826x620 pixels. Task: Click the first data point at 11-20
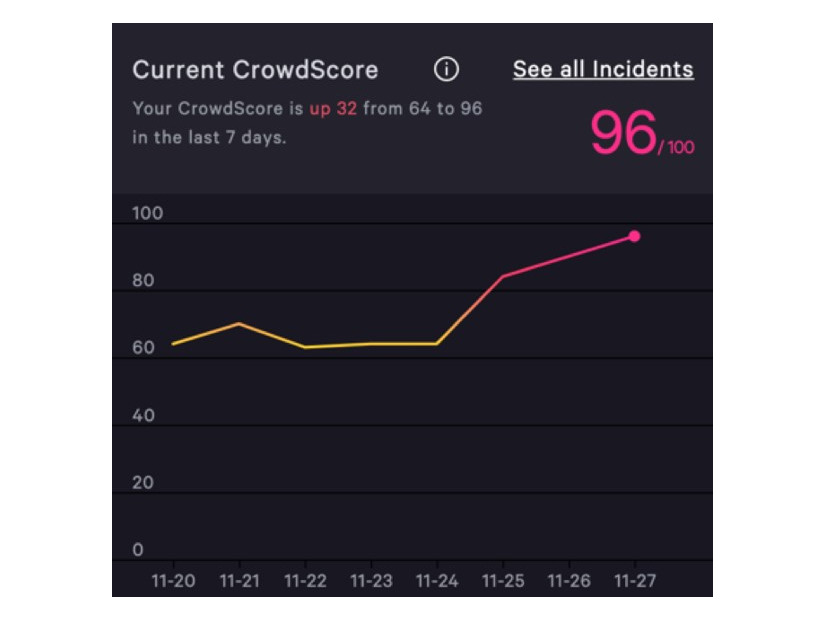click(x=173, y=344)
